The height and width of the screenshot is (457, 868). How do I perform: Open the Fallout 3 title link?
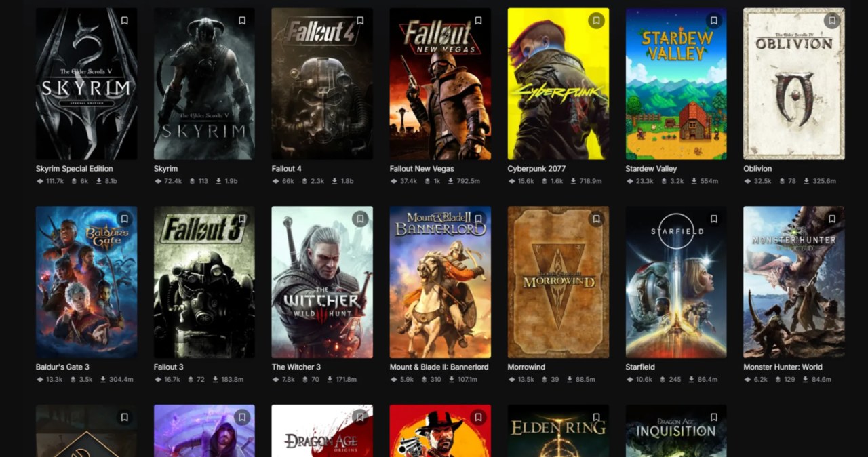(x=169, y=367)
